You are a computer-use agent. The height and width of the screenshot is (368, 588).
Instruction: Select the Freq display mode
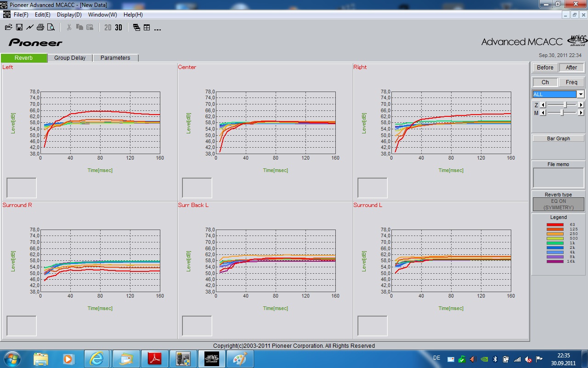coord(571,82)
